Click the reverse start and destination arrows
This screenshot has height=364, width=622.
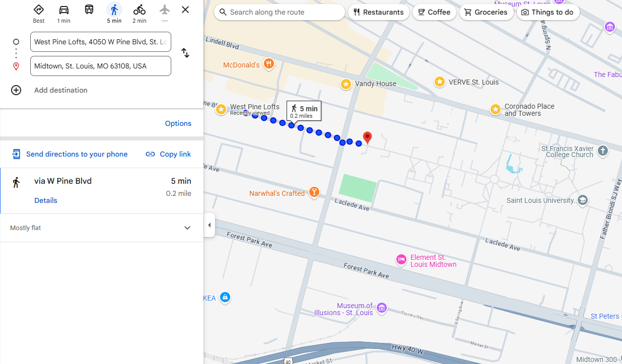coord(185,53)
